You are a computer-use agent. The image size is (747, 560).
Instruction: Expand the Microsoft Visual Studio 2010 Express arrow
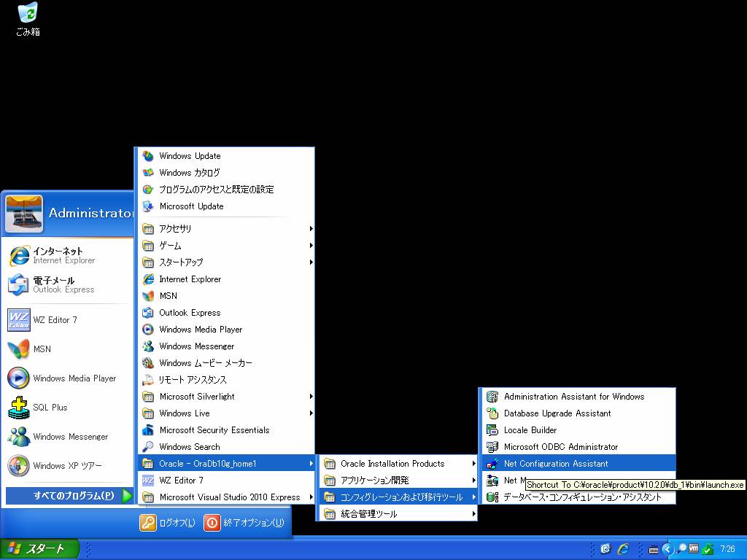point(311,497)
